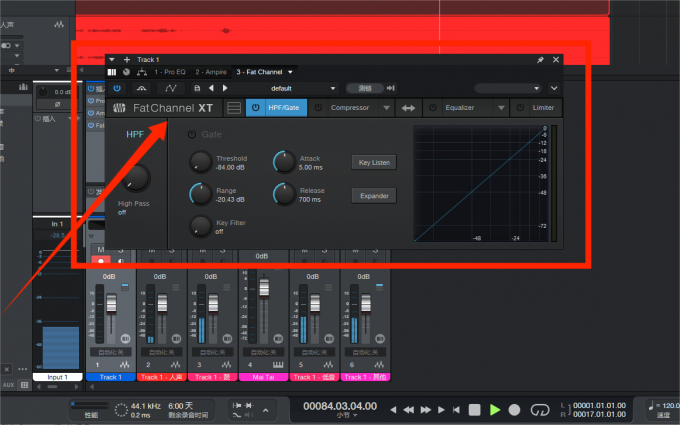This screenshot has width=680, height=425.
Task: Click the channel strip layout icon
Action: [x=234, y=108]
